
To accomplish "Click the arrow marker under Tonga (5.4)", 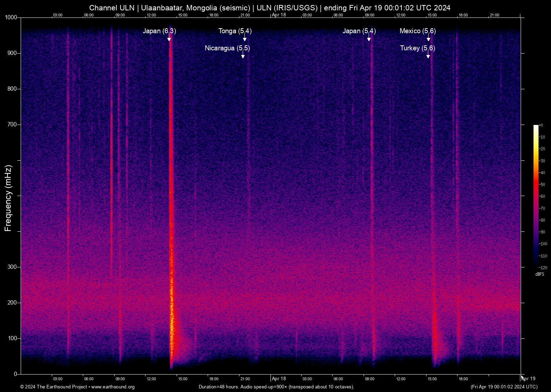I will pyautogui.click(x=245, y=38).
